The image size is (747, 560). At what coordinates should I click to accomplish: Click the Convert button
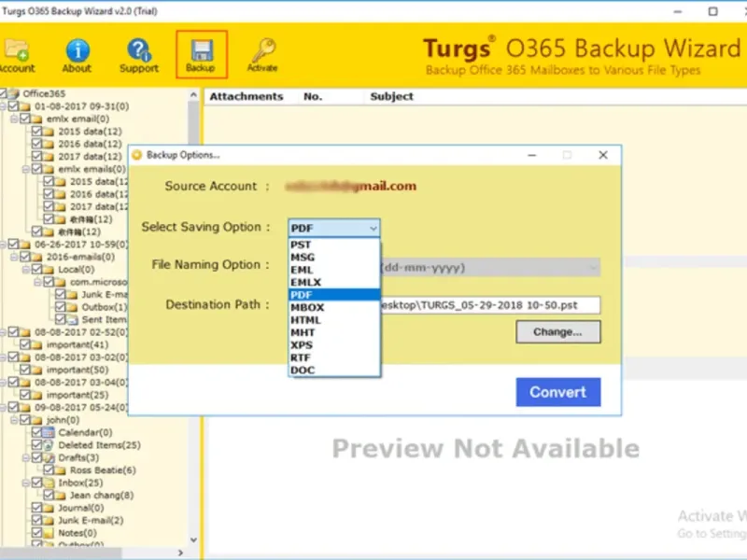tap(557, 392)
